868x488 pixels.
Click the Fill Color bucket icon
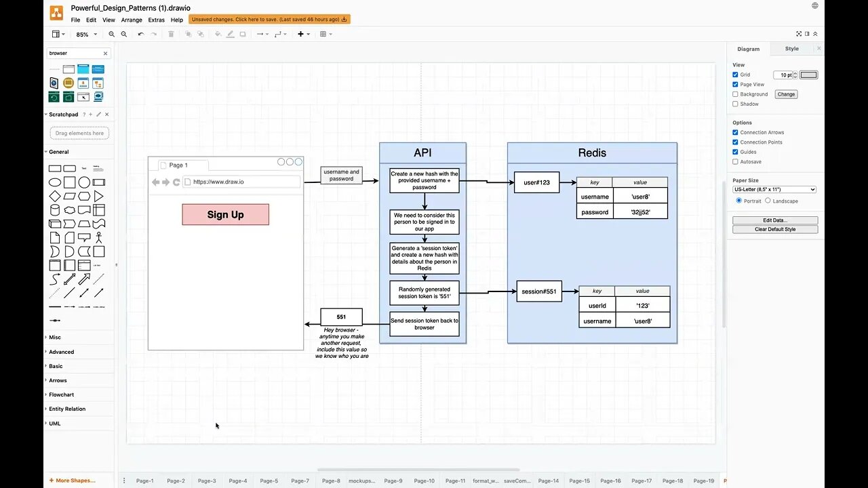218,34
